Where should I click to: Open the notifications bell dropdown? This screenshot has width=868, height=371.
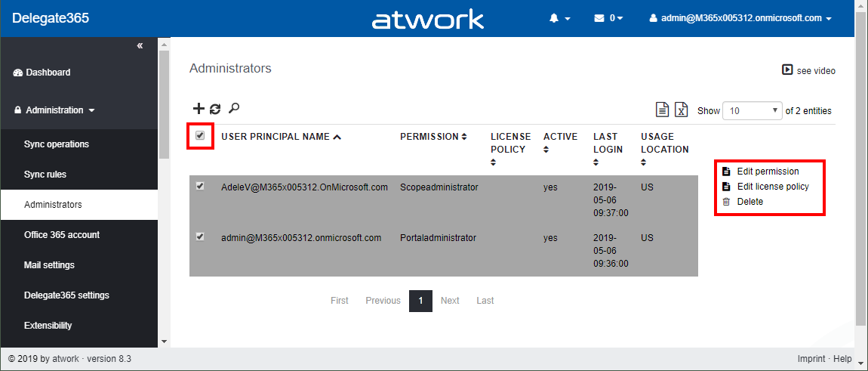click(559, 18)
